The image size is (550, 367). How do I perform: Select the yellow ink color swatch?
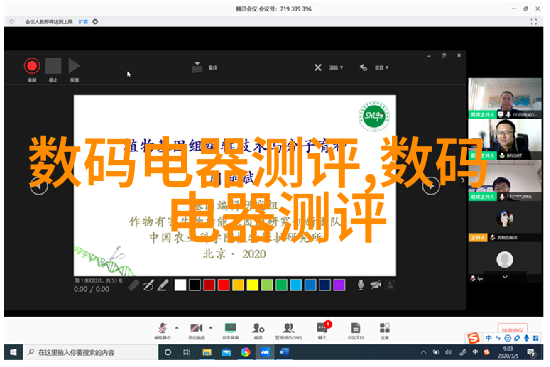click(252, 285)
